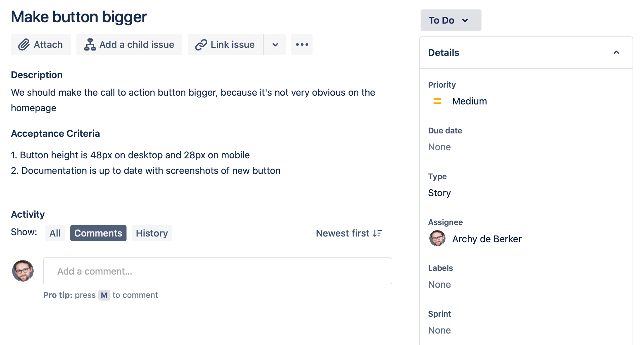Click the paperclip Attach icon
Viewport: 644px width, 345px height.
click(24, 44)
